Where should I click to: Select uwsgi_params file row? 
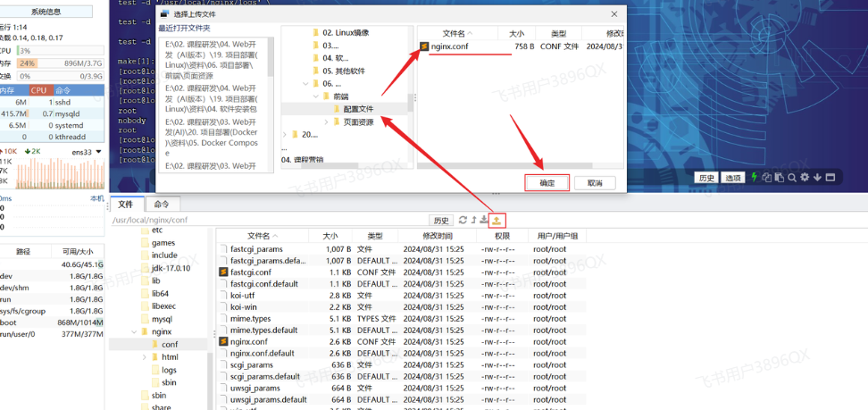click(401, 388)
